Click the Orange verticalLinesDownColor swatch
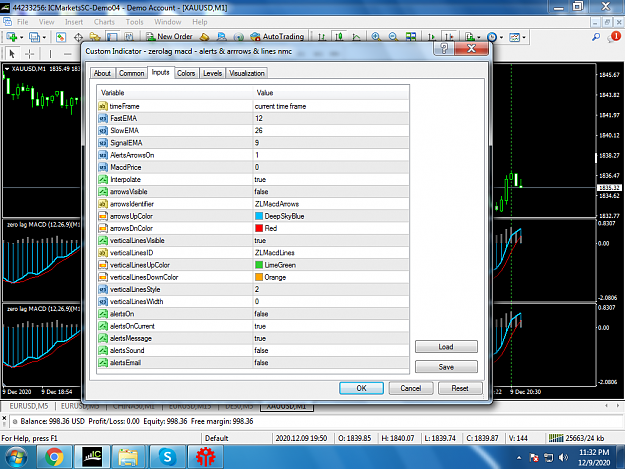The image size is (625, 469). (x=259, y=277)
